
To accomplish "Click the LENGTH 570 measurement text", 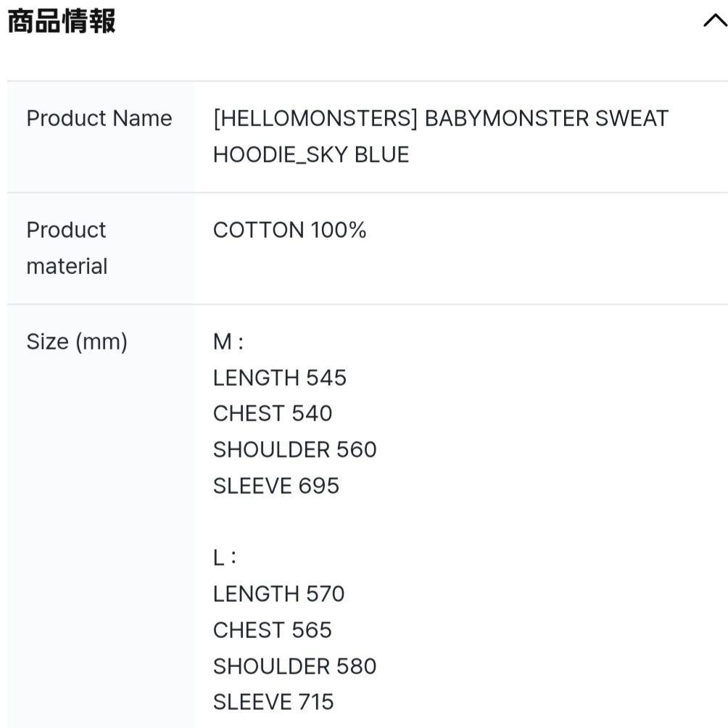I will pyautogui.click(x=279, y=593).
